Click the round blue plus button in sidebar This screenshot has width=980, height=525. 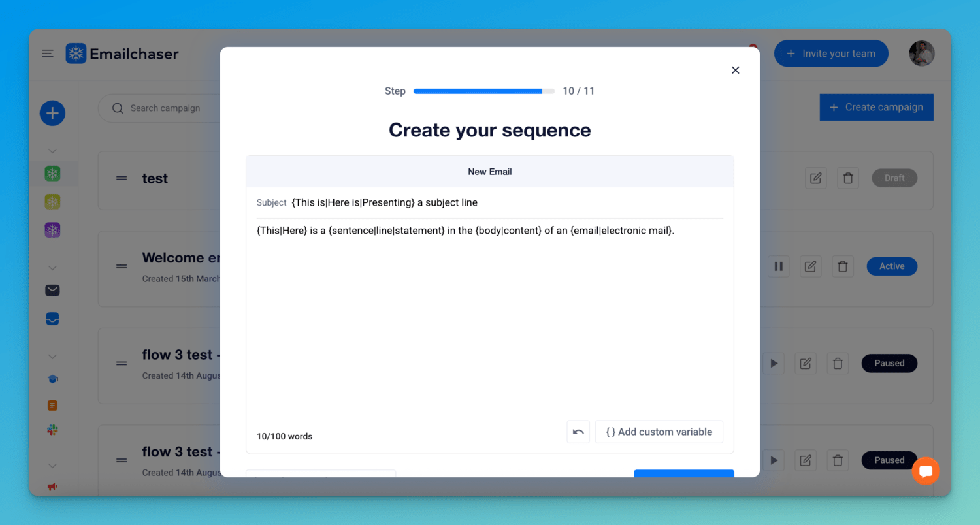click(52, 114)
